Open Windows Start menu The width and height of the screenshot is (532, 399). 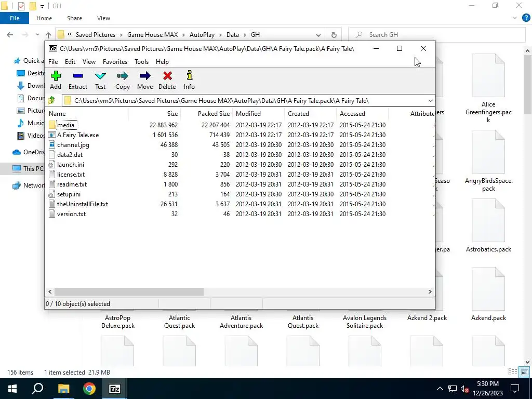(x=12, y=389)
